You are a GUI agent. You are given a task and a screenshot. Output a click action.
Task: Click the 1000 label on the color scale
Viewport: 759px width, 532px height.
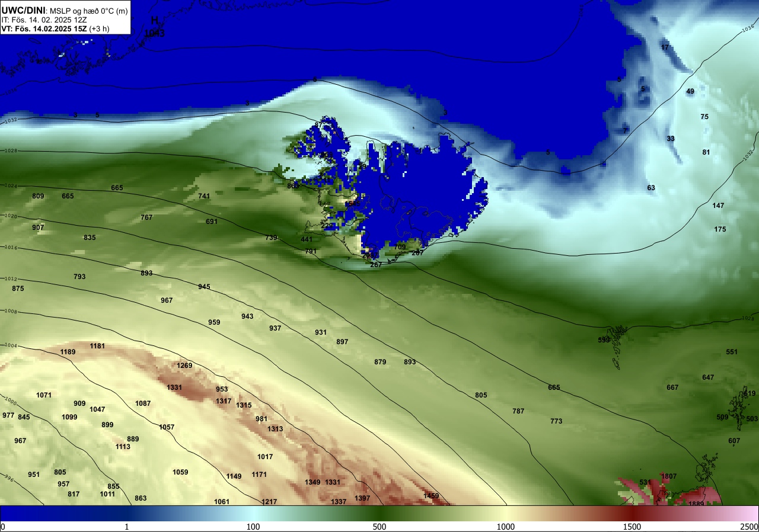[x=505, y=527]
